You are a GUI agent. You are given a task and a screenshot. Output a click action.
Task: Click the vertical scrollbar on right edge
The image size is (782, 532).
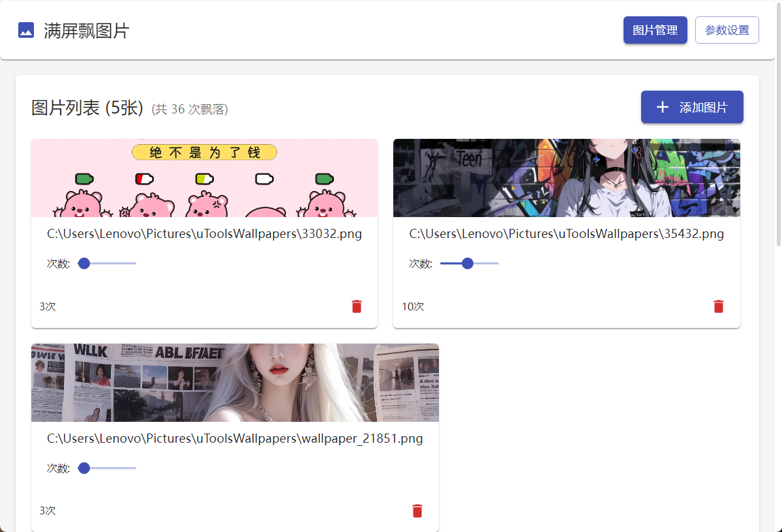[x=778, y=130]
